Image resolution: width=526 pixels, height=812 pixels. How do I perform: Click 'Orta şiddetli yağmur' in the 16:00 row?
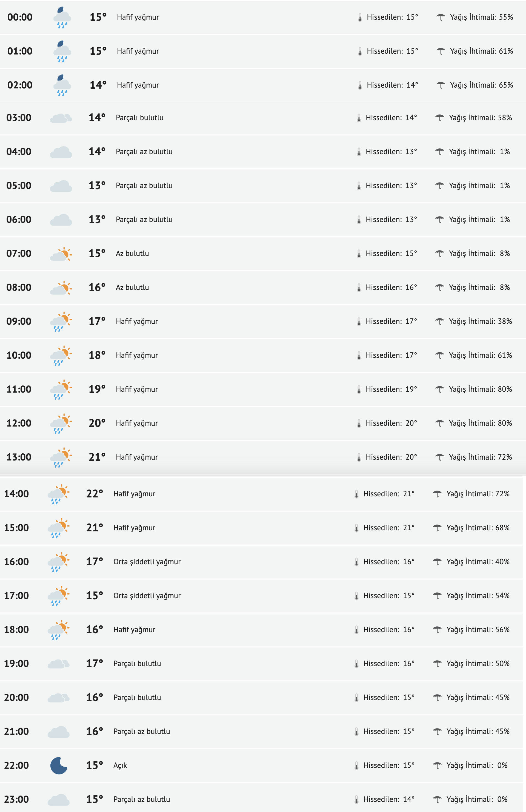click(147, 562)
